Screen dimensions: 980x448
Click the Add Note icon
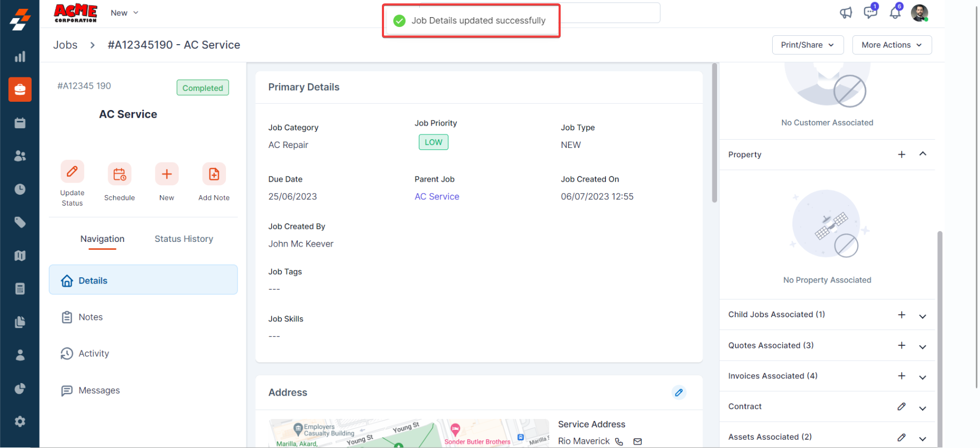[214, 174]
